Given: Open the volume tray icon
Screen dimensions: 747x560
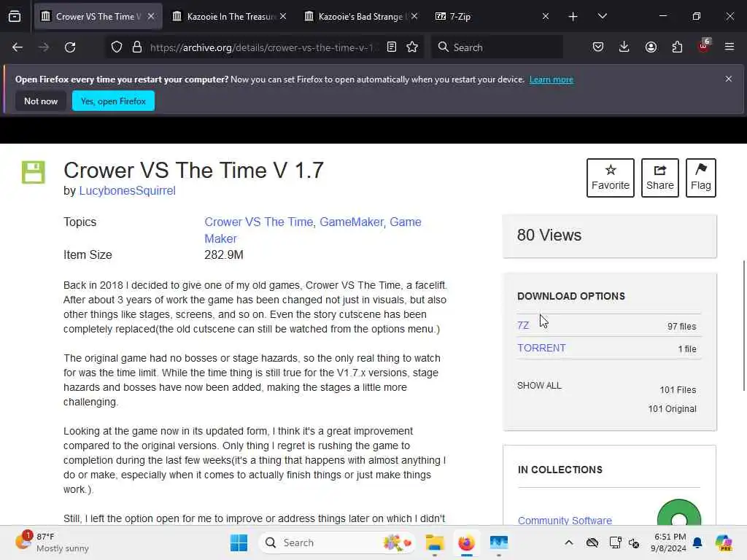Looking at the screenshot, I should (634, 542).
